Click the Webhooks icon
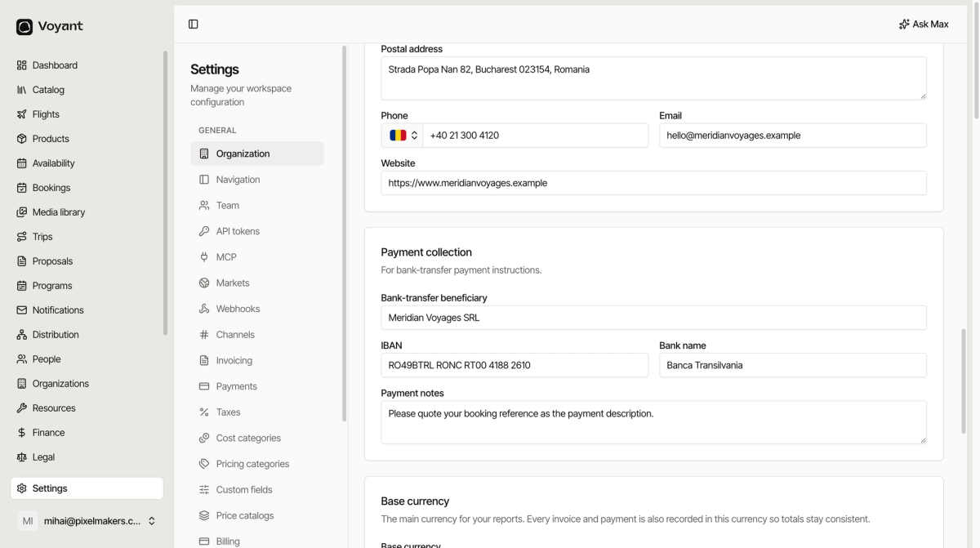 pos(204,309)
